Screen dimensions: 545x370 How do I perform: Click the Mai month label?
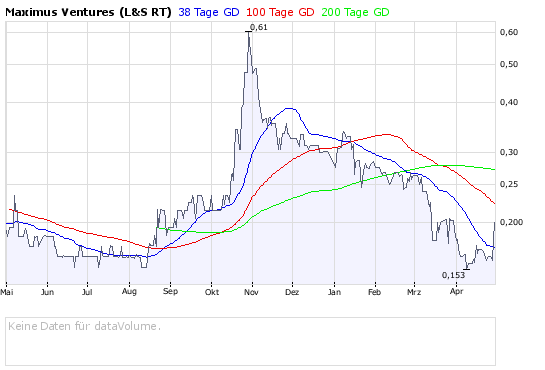[x=7, y=292]
